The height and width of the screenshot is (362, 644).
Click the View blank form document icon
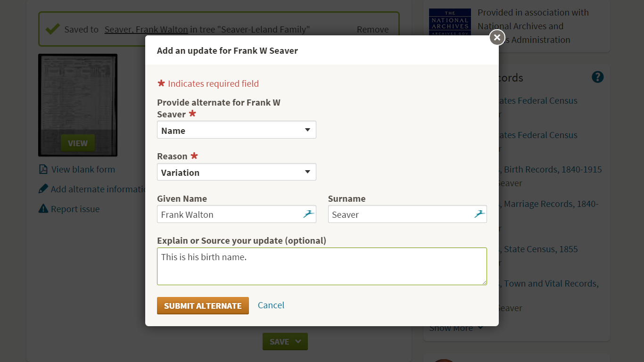coord(42,169)
